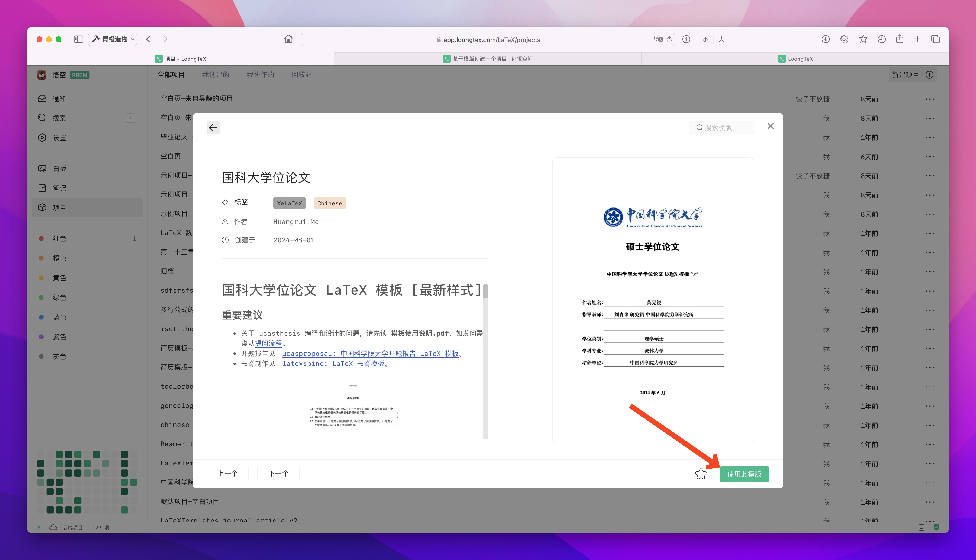
Task: Open the 白板 whiteboard from the sidebar
Action: tap(60, 168)
